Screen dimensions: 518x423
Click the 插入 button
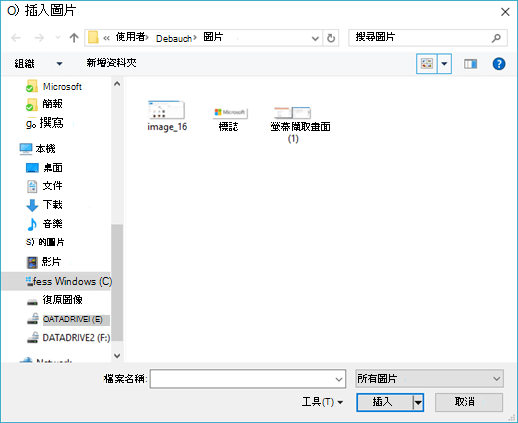point(384,402)
